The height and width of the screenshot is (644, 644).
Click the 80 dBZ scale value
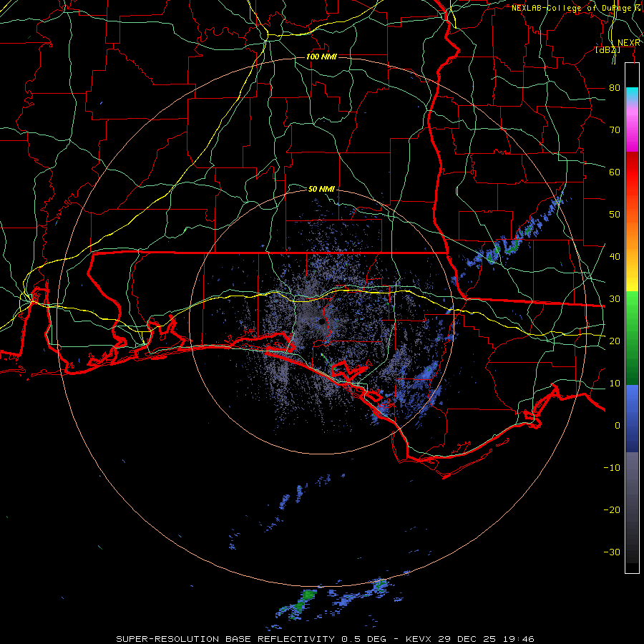pyautogui.click(x=615, y=87)
